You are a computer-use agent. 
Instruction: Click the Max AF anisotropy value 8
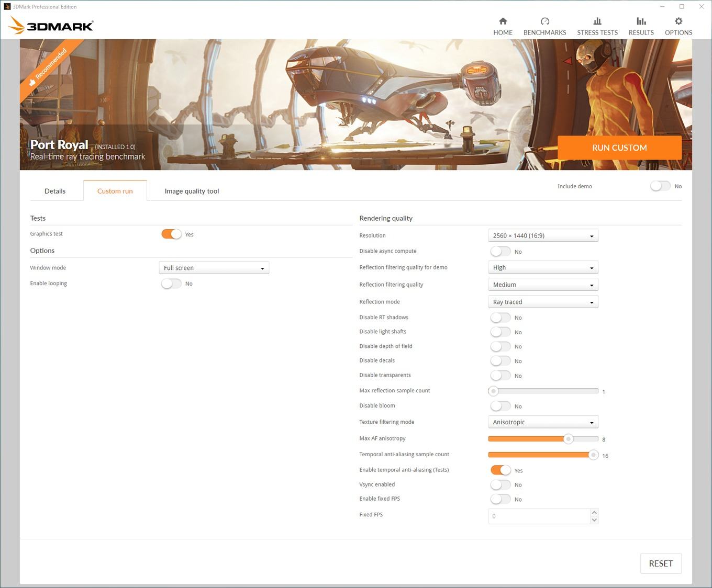pos(604,439)
